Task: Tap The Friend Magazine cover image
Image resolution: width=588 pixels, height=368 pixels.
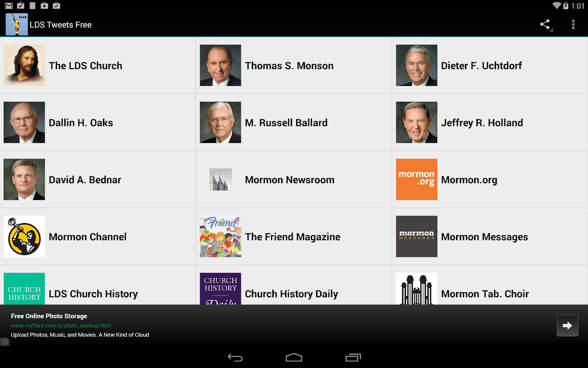Action: [x=220, y=236]
